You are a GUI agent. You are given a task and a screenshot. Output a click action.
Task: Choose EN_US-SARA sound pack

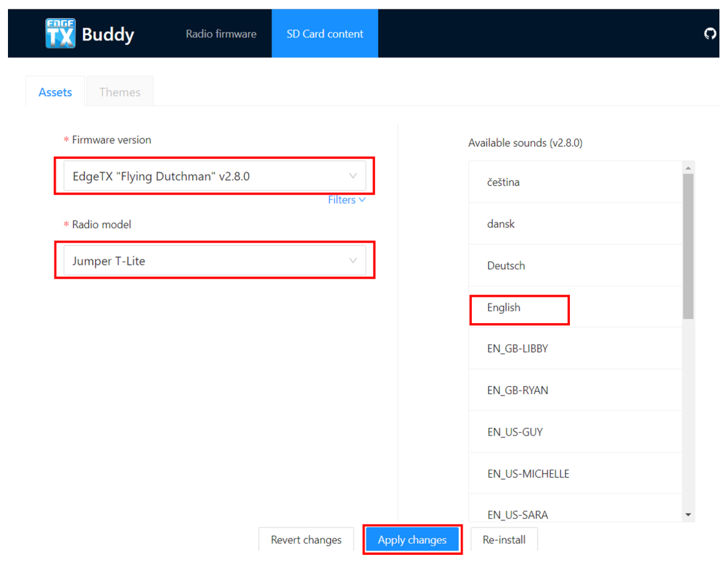(x=575, y=508)
